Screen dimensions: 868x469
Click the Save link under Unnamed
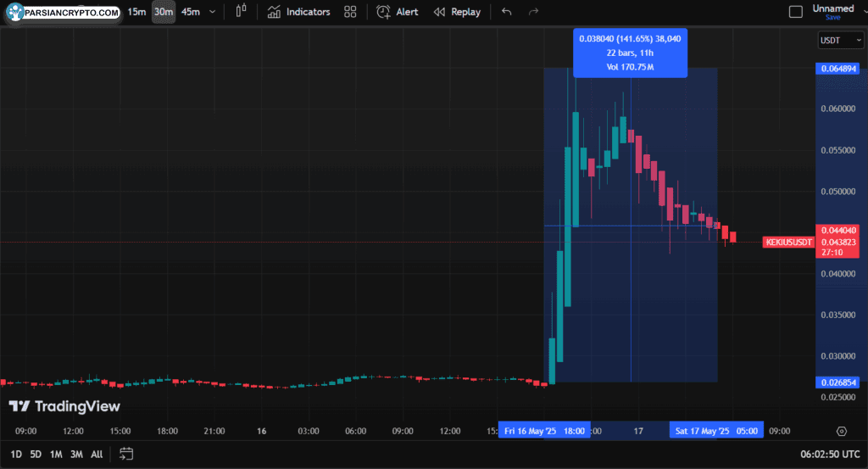pos(832,18)
